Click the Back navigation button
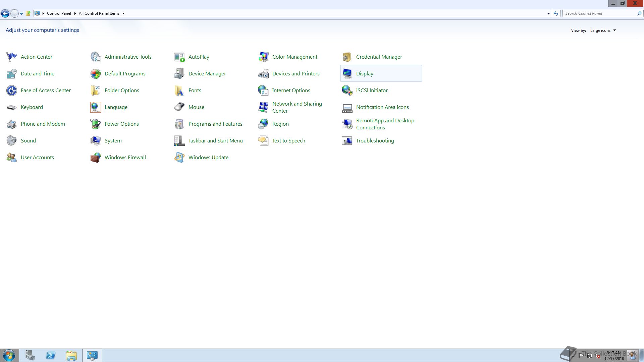 5,14
